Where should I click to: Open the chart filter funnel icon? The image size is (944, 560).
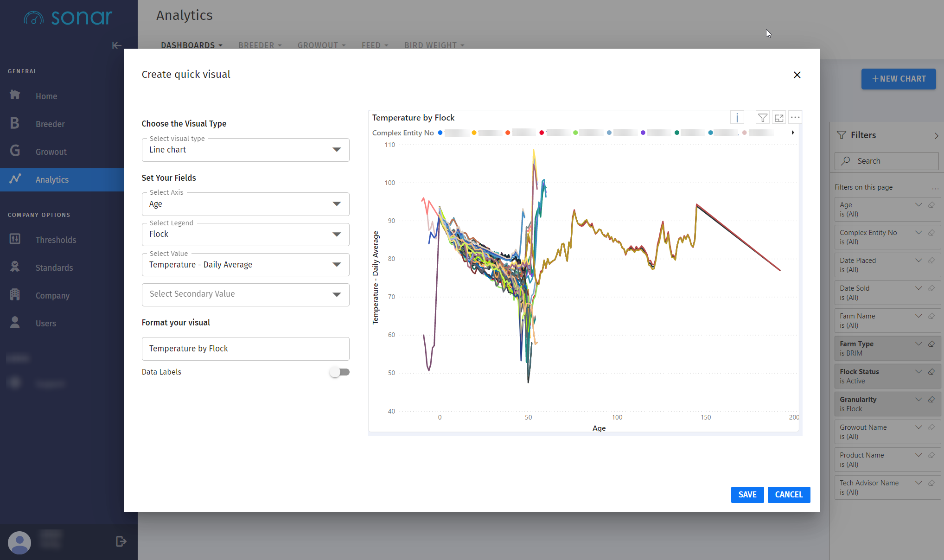coord(763,118)
